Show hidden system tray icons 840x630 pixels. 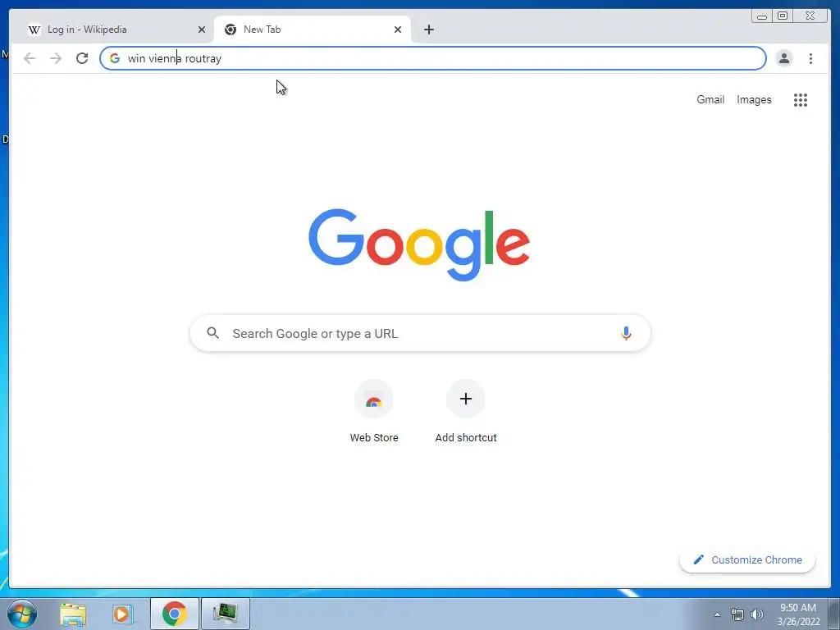click(717, 614)
